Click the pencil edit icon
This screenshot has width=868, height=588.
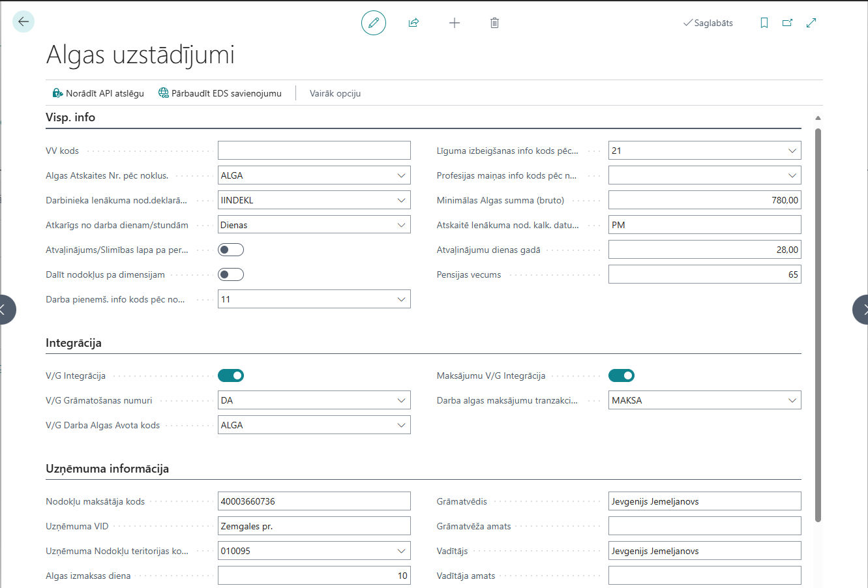coord(374,23)
